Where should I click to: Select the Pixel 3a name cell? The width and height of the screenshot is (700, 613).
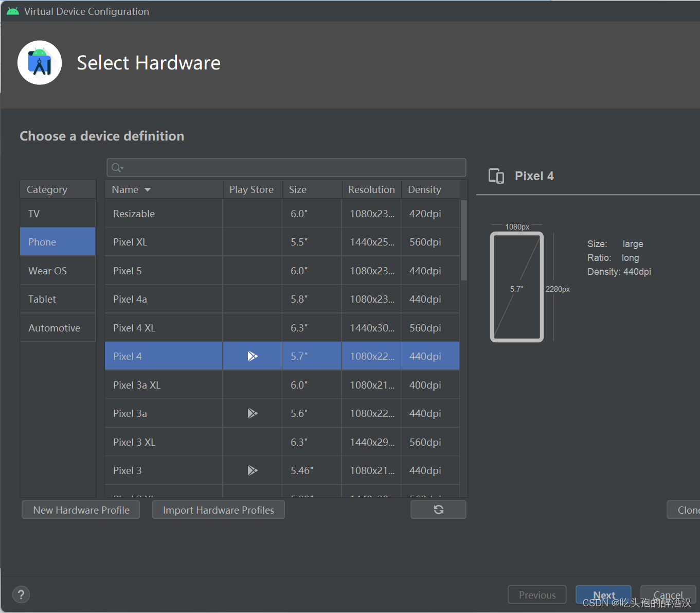point(164,413)
